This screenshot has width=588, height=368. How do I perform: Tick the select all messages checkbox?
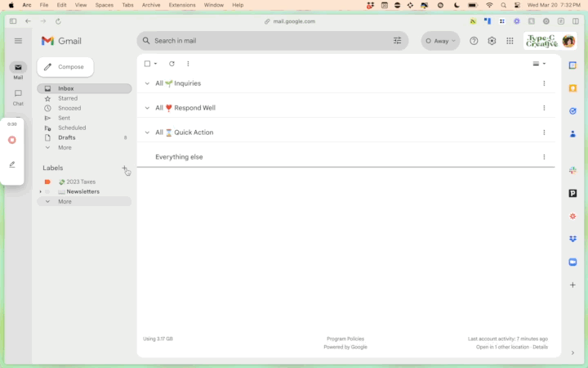(147, 64)
